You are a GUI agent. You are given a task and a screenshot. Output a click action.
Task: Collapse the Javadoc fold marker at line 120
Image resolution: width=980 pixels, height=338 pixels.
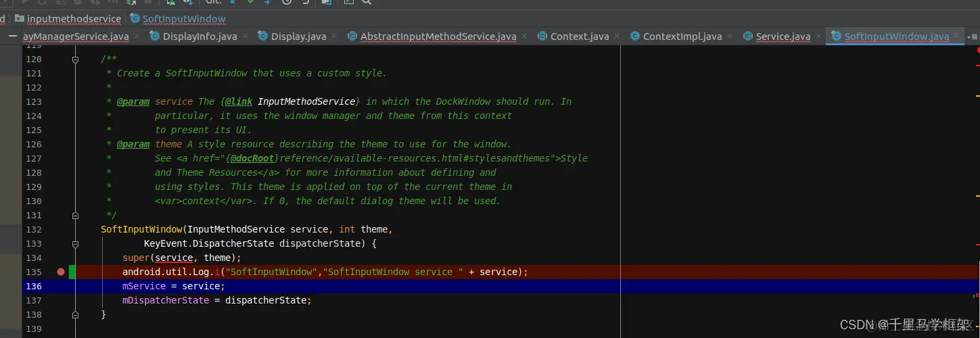tap(76, 59)
